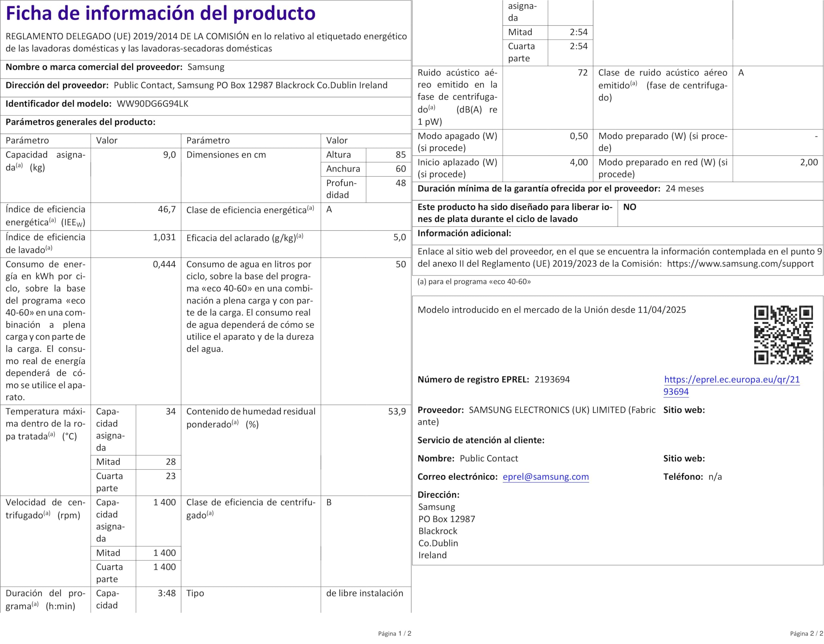Click 'Información adicional:' heading
The height and width of the screenshot is (644, 824).
pyautogui.click(x=464, y=233)
